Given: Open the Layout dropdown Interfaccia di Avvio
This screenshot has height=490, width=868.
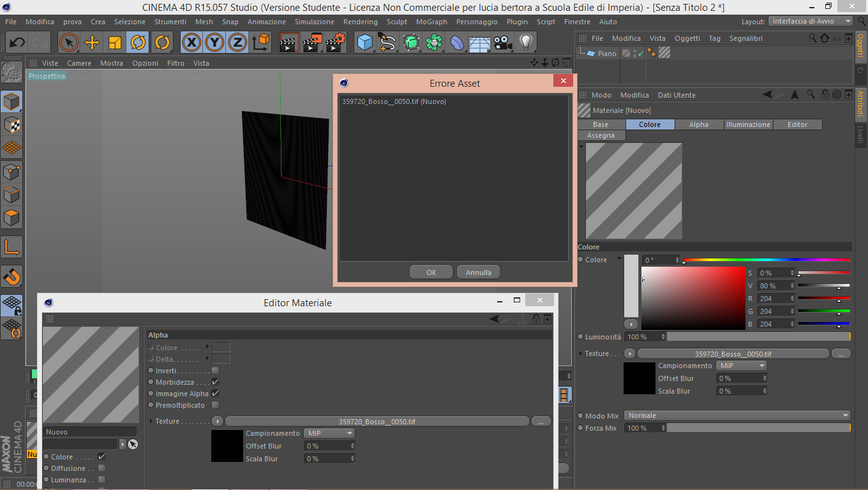Looking at the screenshot, I should (811, 21).
